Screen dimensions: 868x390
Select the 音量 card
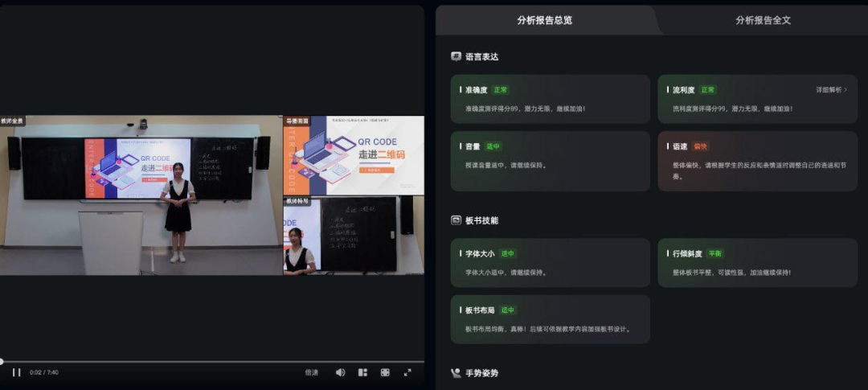click(x=551, y=161)
